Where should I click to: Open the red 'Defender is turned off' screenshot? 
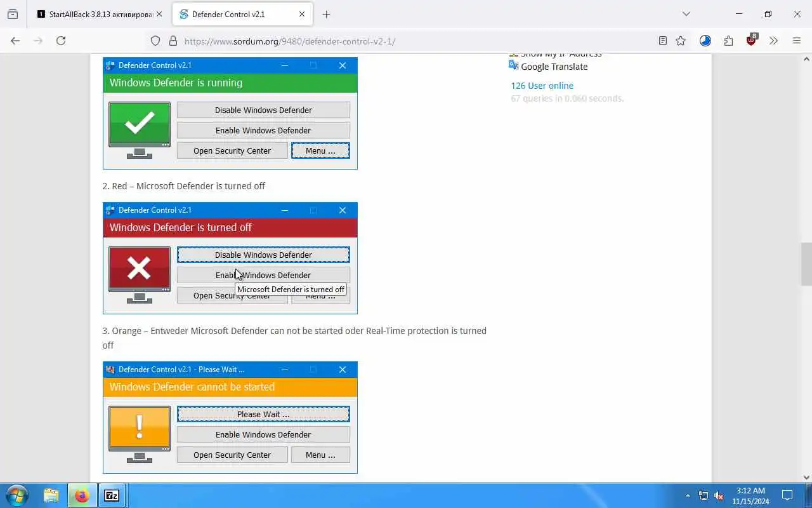point(230,258)
